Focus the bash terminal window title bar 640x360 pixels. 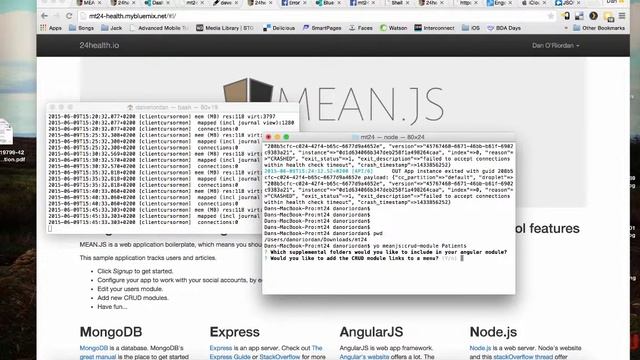173,107
